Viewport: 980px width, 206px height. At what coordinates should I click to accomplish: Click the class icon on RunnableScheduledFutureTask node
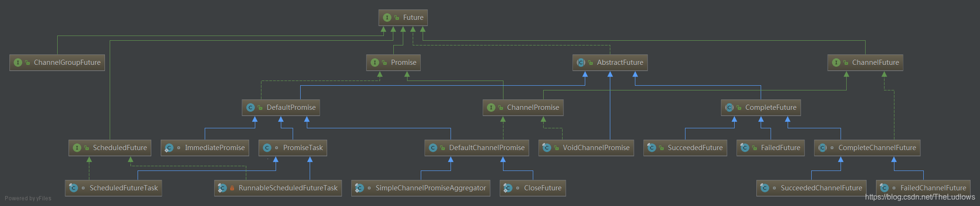coord(222,188)
